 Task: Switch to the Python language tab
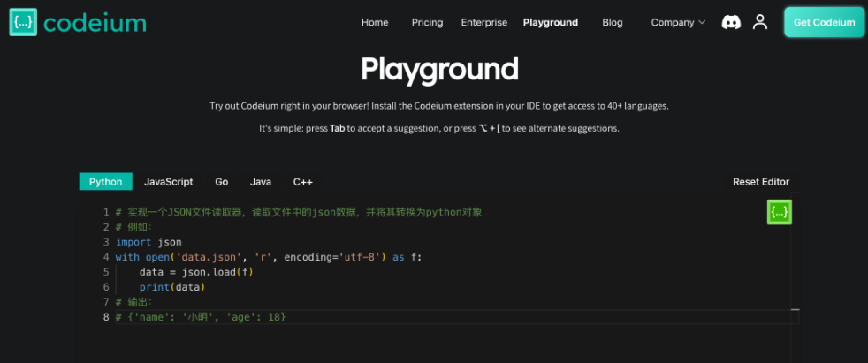coord(106,182)
